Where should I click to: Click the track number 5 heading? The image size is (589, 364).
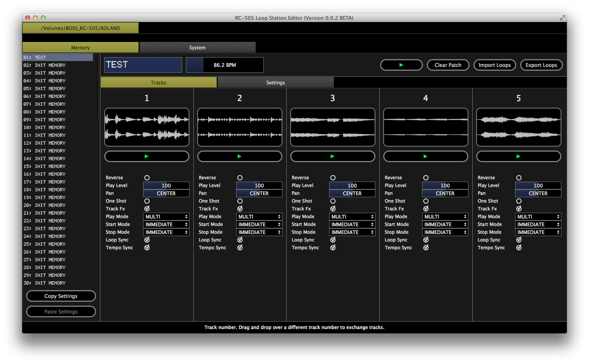click(519, 98)
